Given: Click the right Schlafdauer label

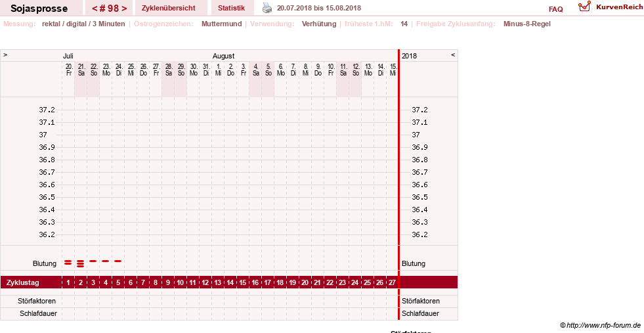Looking at the screenshot, I should (420, 313).
